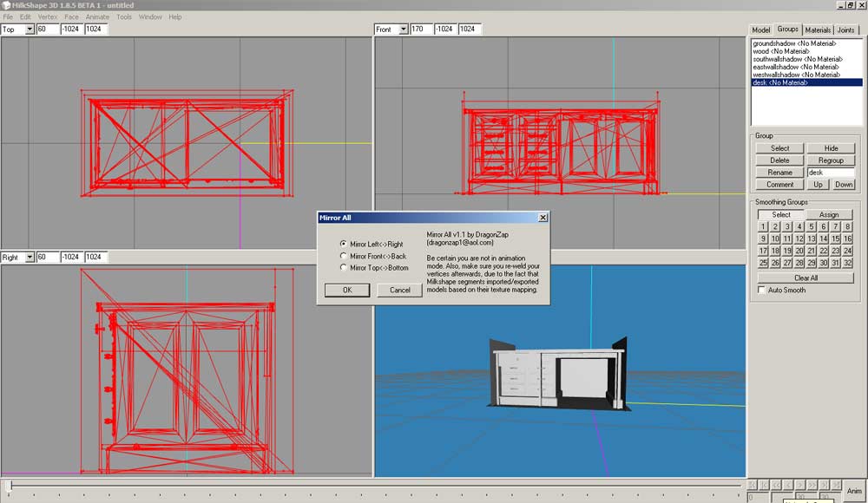Click the leftmost first-frame playback button
Image resolution: width=868 pixels, height=503 pixels.
click(x=753, y=484)
